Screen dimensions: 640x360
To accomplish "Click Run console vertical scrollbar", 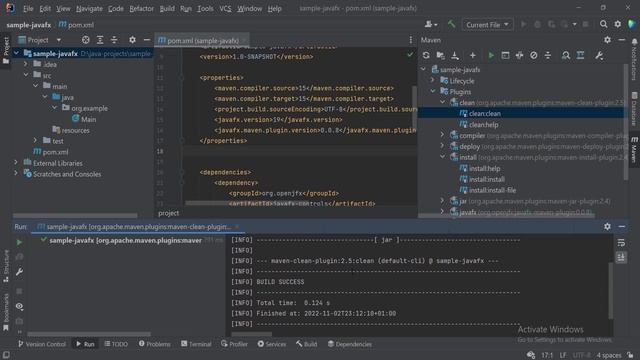I will point(611,291).
